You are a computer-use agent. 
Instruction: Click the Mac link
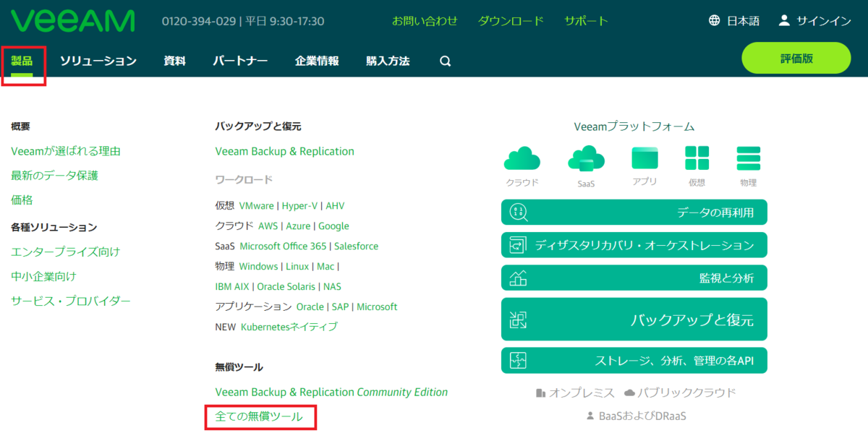(x=325, y=266)
